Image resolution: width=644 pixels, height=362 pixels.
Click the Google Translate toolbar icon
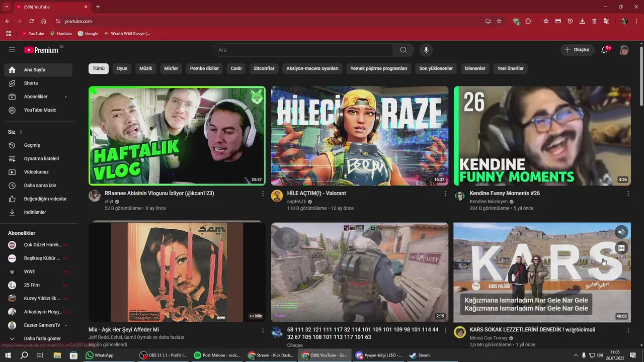pyautogui.click(x=606, y=21)
